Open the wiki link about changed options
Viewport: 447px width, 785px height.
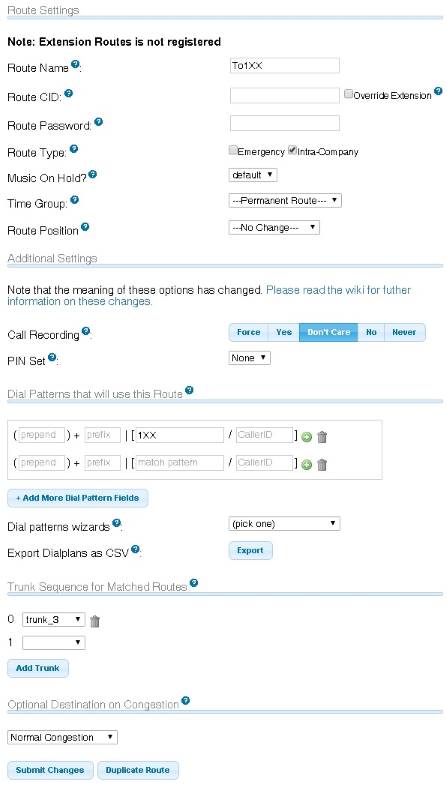[209, 296]
